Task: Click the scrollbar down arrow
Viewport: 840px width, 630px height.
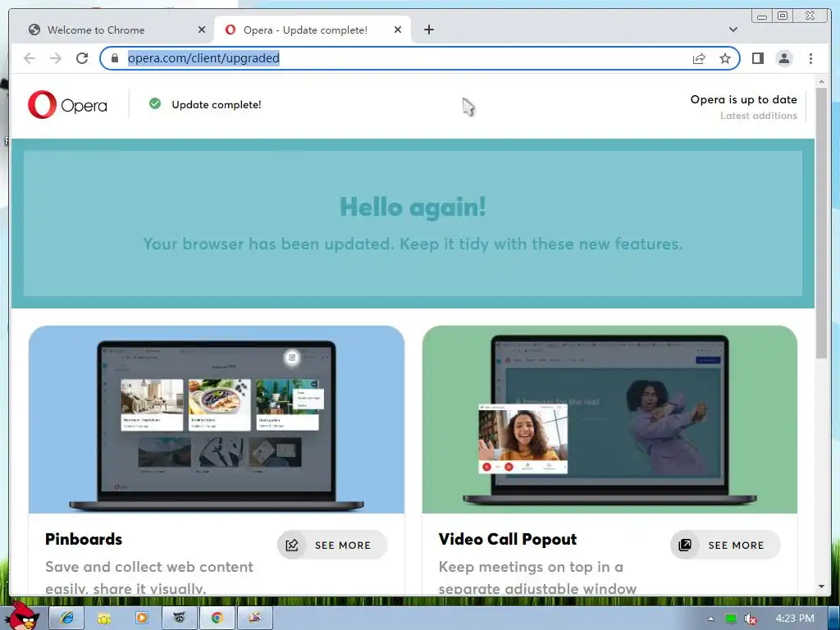Action: tap(821, 587)
